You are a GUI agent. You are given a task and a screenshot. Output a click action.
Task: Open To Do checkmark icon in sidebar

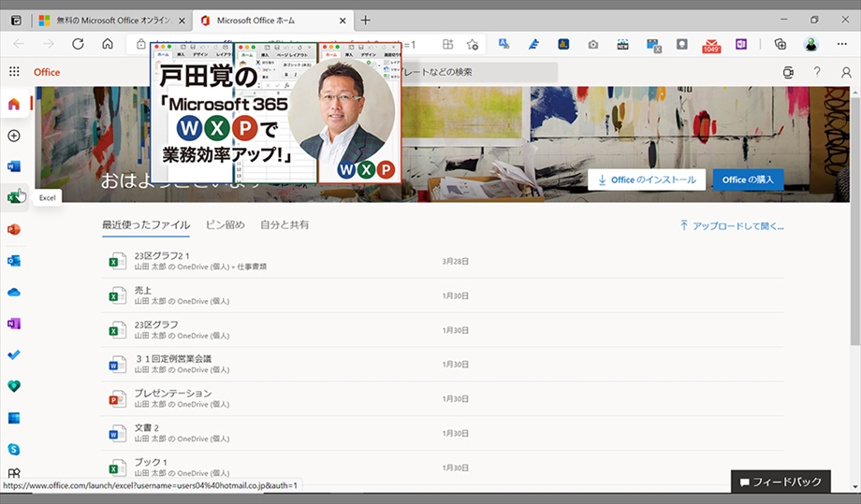pyautogui.click(x=14, y=354)
